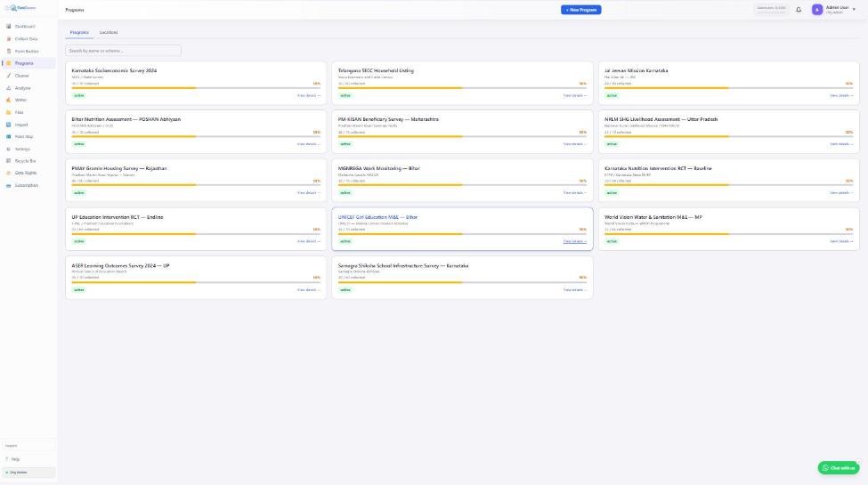The image size is (868, 485).
Task: Expand the Admin User account dropdown arrow
Action: 854,10
